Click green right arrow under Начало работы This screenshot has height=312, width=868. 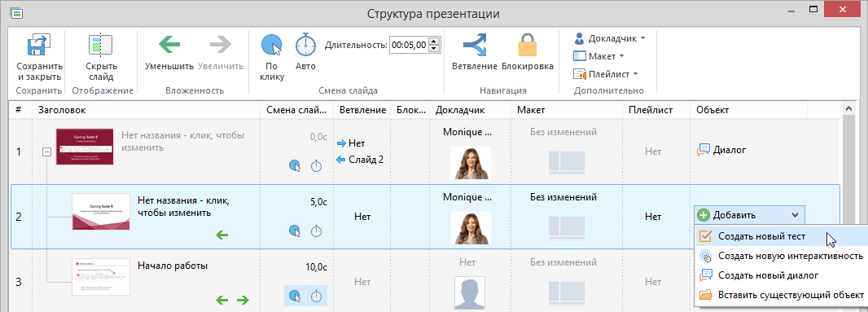pos(243,301)
